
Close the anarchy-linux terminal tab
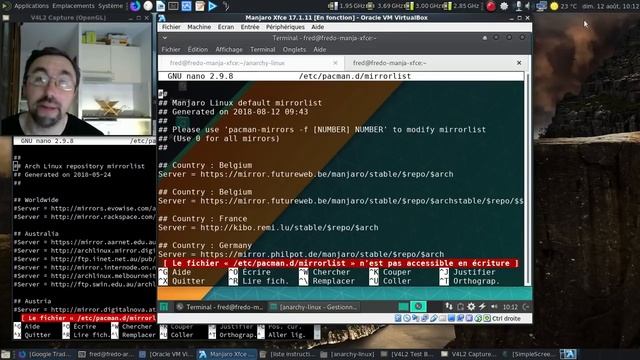pos(335,63)
